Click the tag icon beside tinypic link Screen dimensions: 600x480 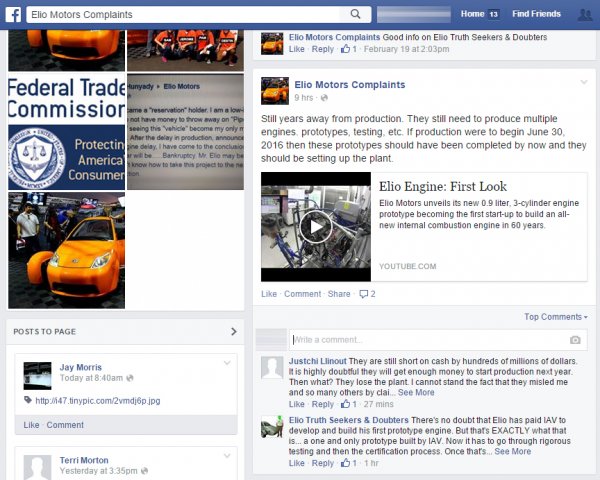click(x=28, y=400)
